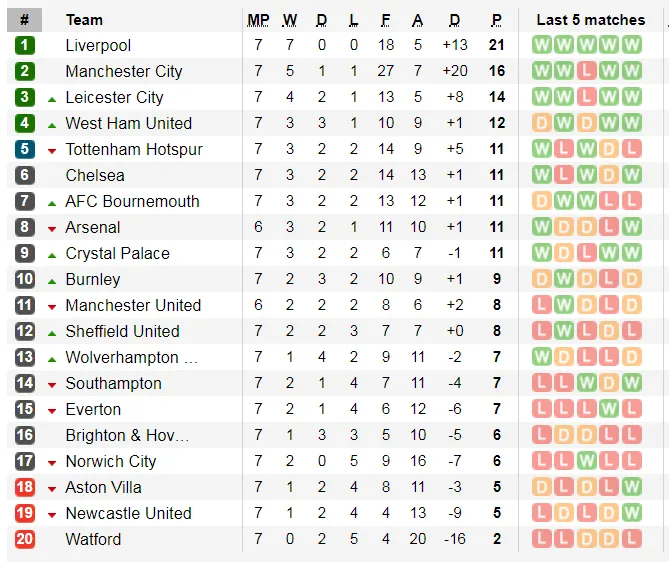Click Watford's red rank 20 badge

[x=25, y=539]
